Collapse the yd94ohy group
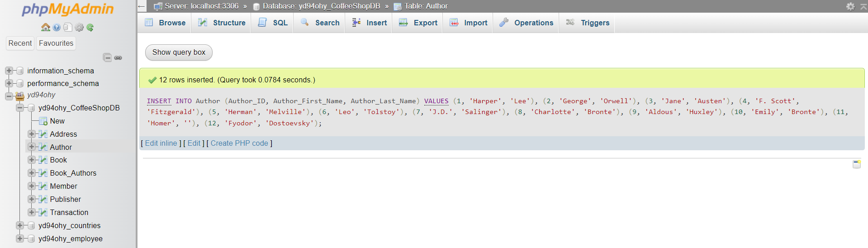The height and width of the screenshot is (248, 868). click(x=9, y=96)
